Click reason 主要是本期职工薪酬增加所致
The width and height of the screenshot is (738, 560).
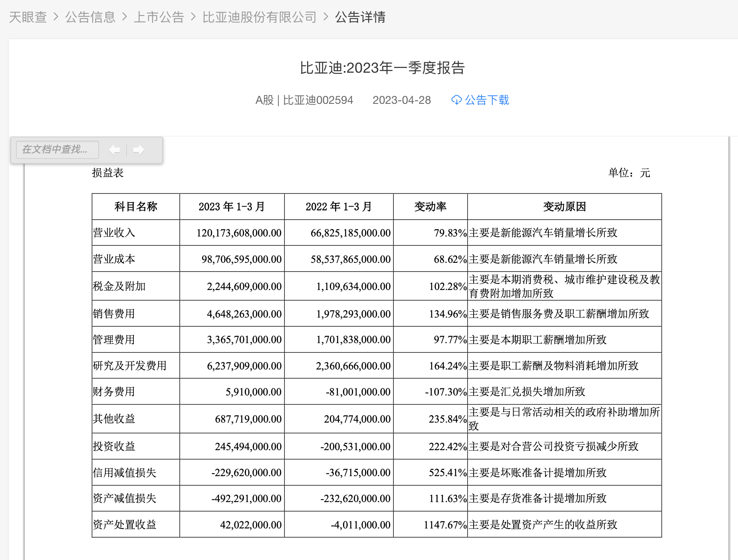point(538,340)
